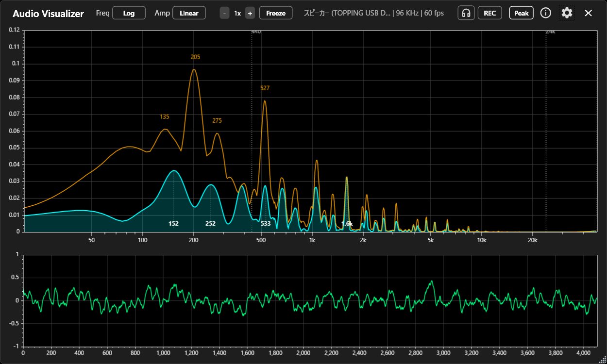Screen dimensions: 607x364
Task: Freeze the spectrum display
Action: 276,13
